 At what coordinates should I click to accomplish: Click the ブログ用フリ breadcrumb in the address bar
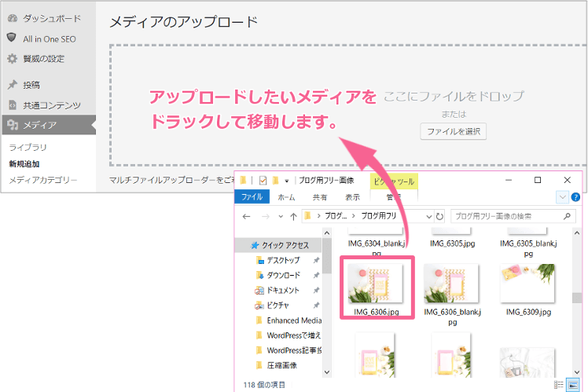[378, 216]
